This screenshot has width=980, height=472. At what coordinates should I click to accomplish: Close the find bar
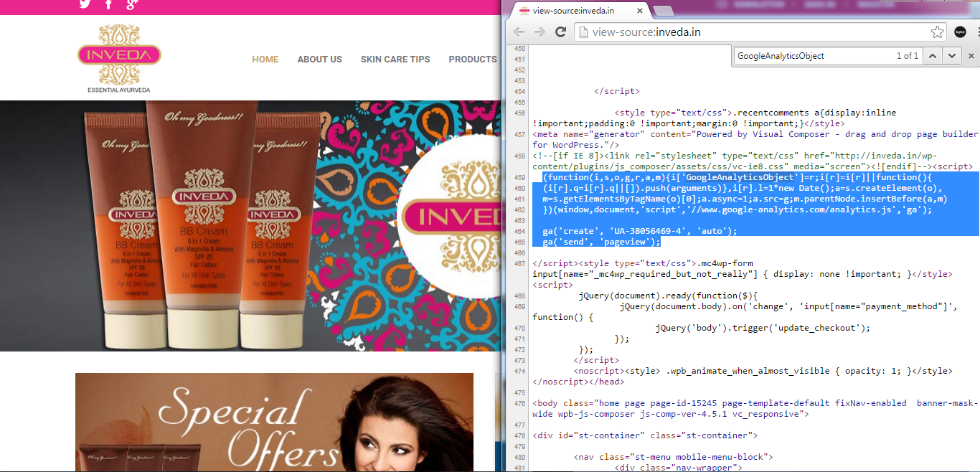pos(971,56)
